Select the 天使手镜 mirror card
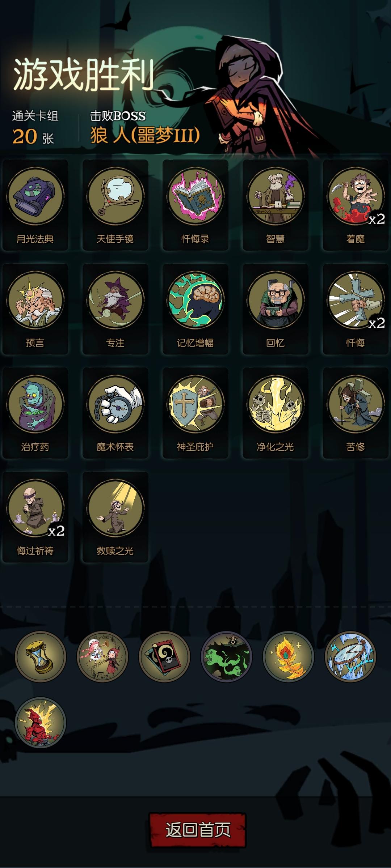 (x=115, y=205)
